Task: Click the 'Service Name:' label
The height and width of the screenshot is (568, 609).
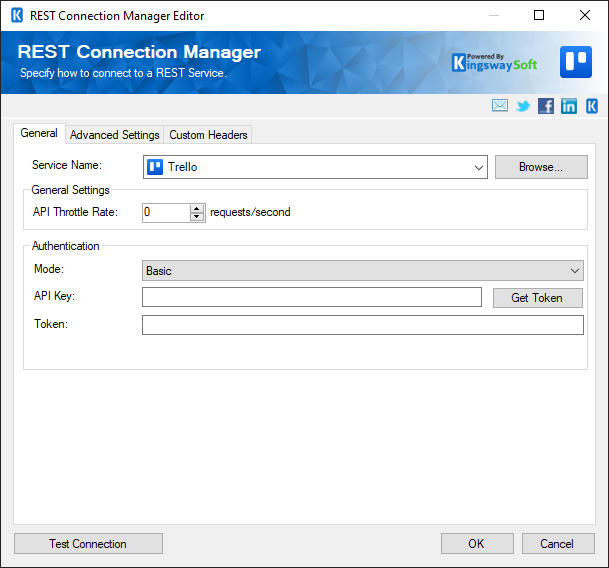Action: click(67, 165)
